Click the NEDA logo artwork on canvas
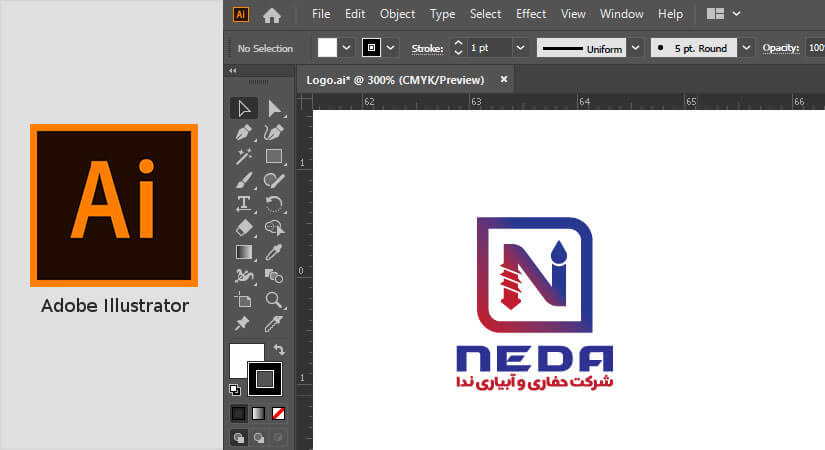This screenshot has width=825, height=450. tap(535, 303)
